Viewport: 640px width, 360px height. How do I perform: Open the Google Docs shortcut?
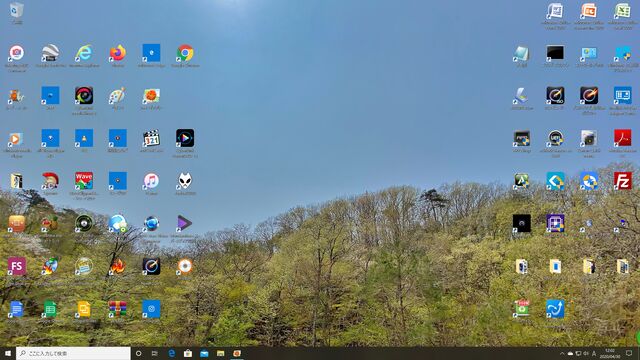click(x=16, y=309)
